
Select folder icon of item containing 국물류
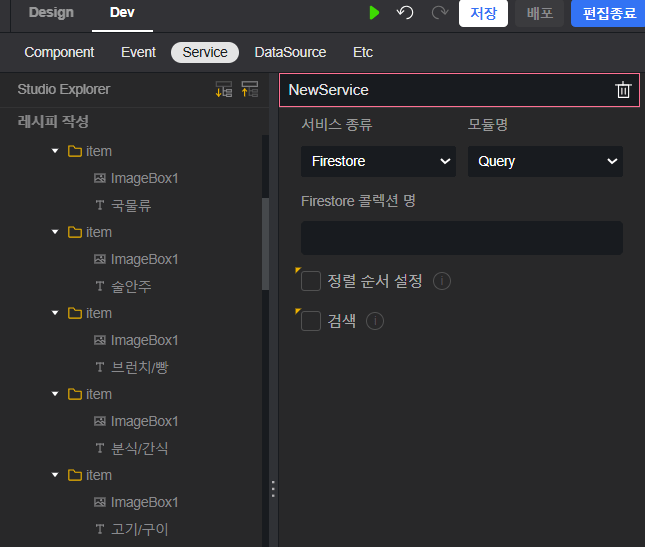pyautogui.click(x=74, y=151)
